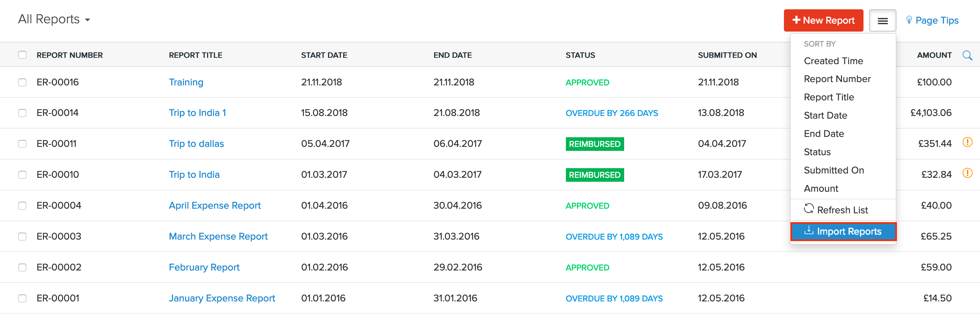Select Status from Sort By list
The width and height of the screenshot is (980, 321).
[817, 152]
